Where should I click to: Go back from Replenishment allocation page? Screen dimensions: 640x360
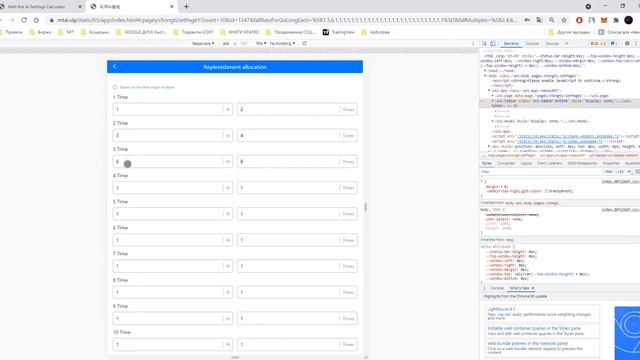tap(115, 67)
